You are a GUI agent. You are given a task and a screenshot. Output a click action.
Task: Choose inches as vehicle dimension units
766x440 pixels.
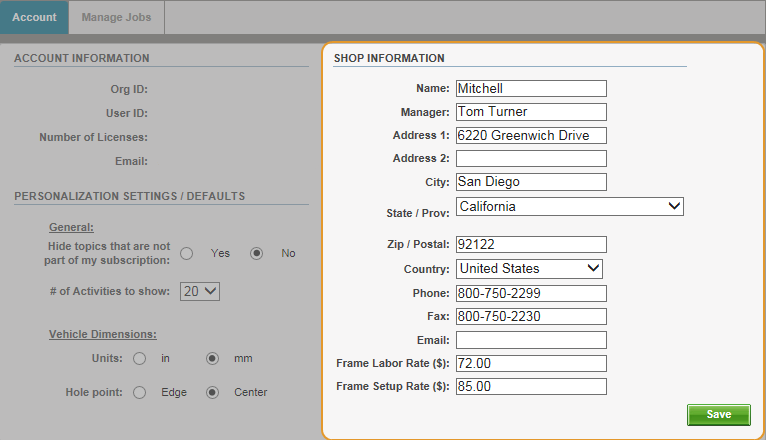tap(140, 358)
